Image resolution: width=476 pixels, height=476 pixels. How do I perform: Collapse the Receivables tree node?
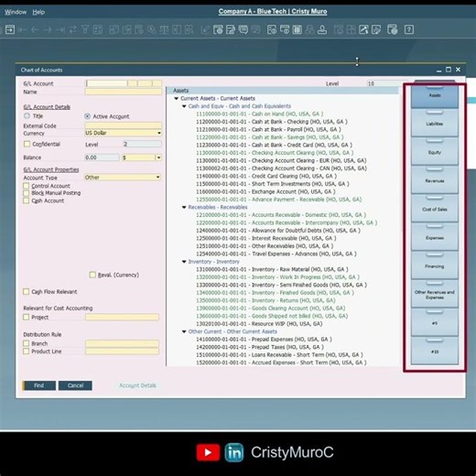point(184,207)
